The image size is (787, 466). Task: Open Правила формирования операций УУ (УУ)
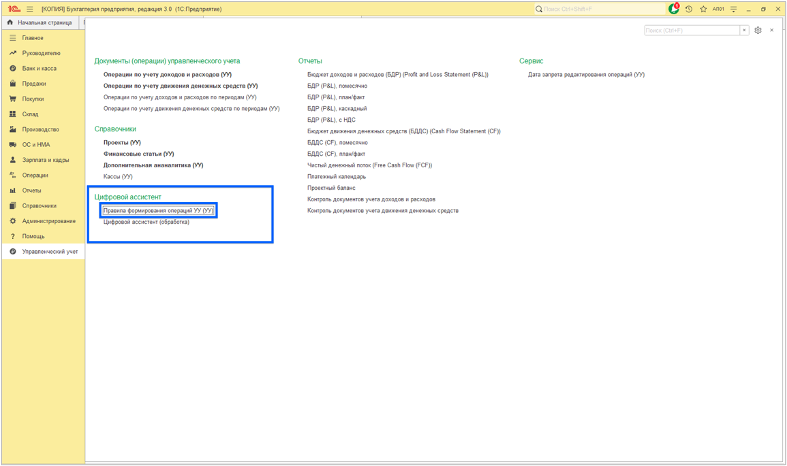point(158,210)
